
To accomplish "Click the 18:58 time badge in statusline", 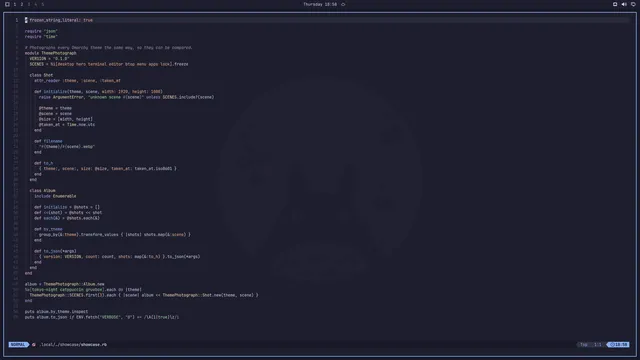I will [x=619, y=344].
